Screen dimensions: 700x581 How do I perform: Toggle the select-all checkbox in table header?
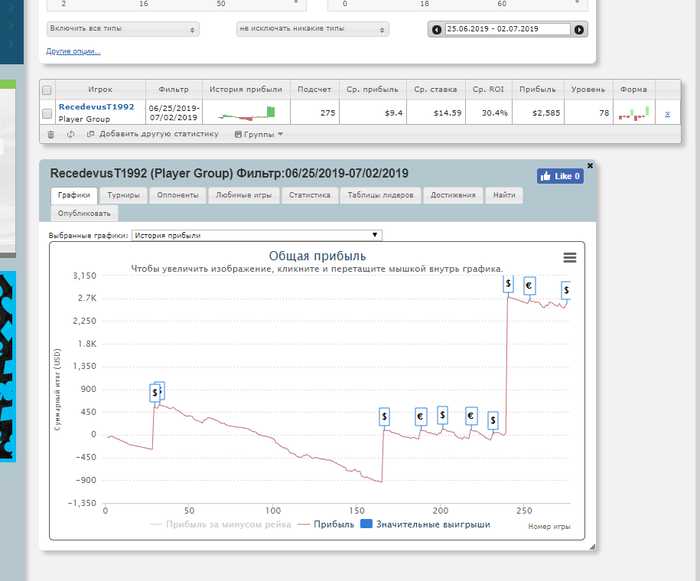pyautogui.click(x=46, y=90)
